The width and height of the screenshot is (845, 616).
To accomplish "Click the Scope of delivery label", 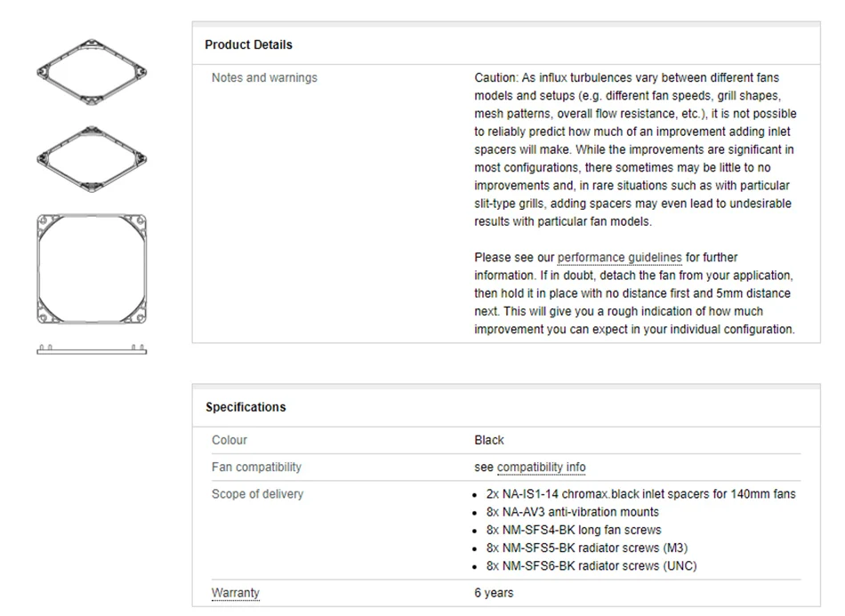I will [257, 494].
